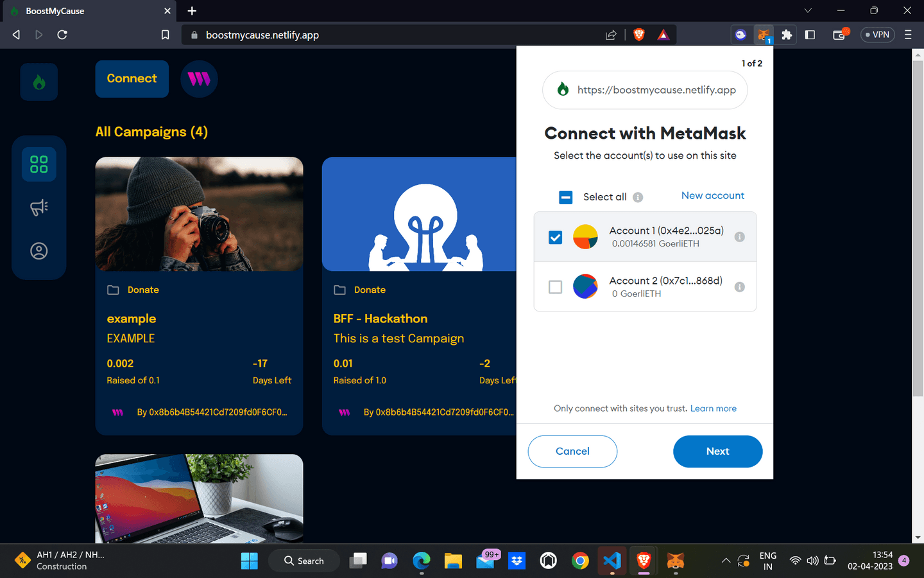Click the info icon for Account 1
The image size is (924, 578).
point(739,237)
